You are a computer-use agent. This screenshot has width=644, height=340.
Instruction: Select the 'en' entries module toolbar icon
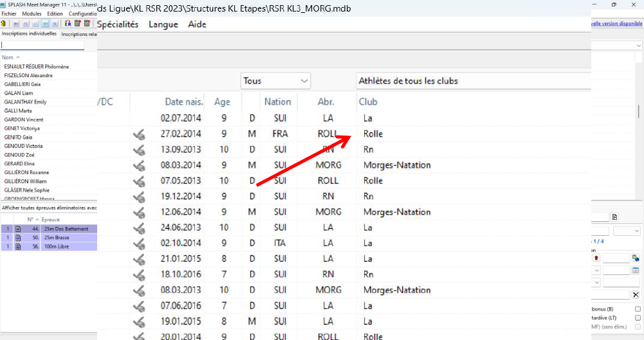45,23
